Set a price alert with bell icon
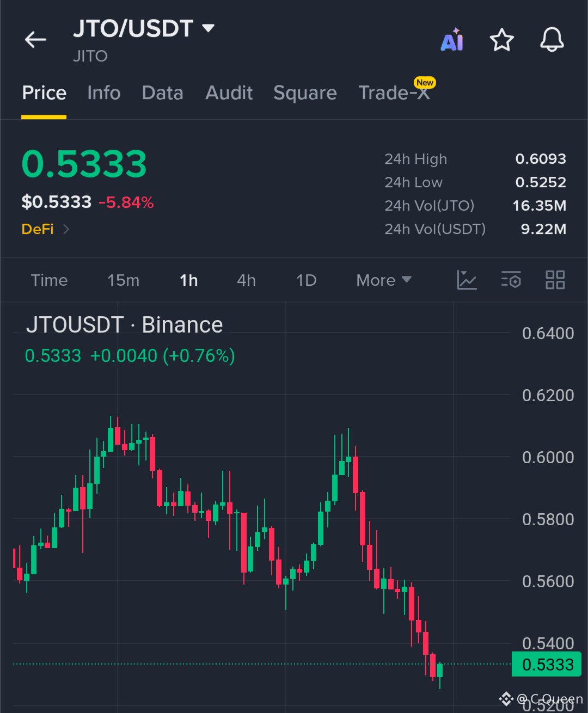 click(x=552, y=40)
